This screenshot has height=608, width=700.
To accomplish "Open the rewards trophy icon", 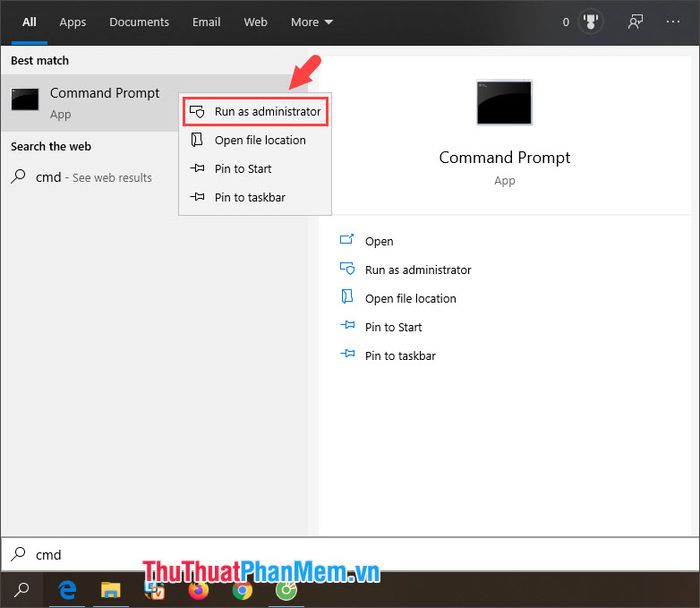I will pyautogui.click(x=590, y=22).
